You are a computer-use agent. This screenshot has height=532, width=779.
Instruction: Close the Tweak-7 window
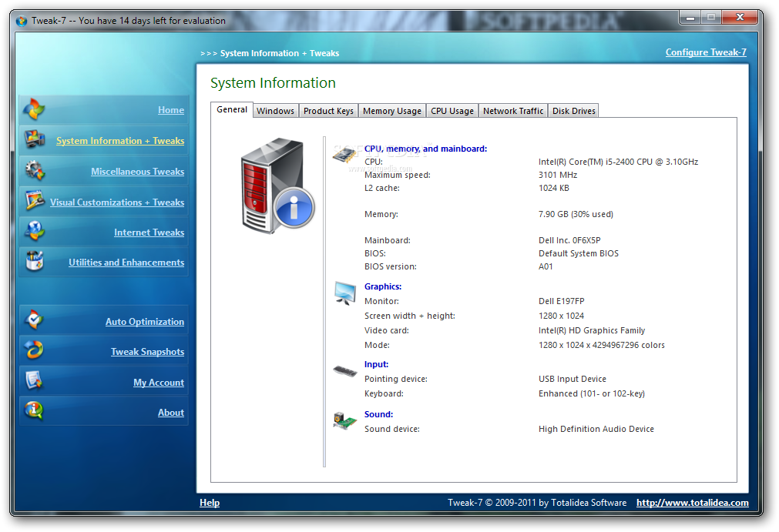[x=740, y=18]
